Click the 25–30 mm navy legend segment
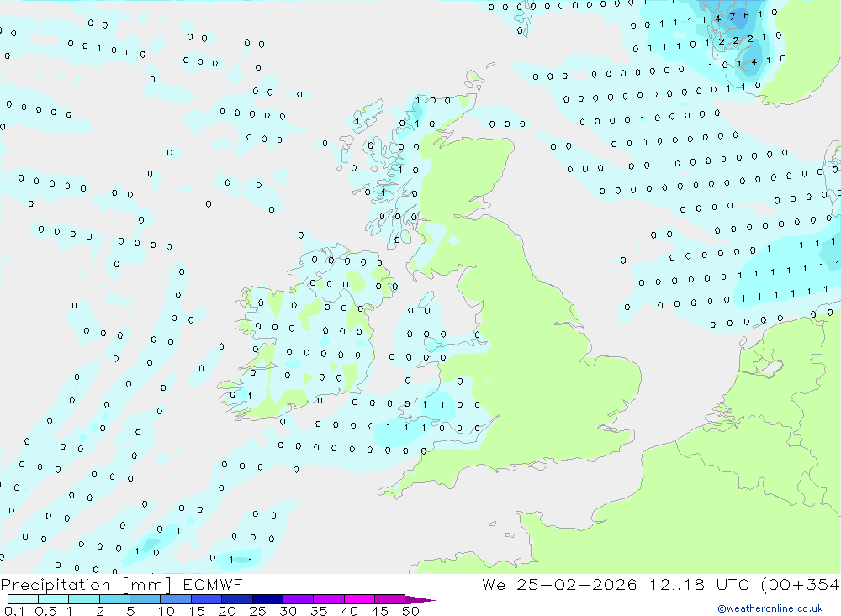Viewport: 841px width, 616px height. pos(267,599)
